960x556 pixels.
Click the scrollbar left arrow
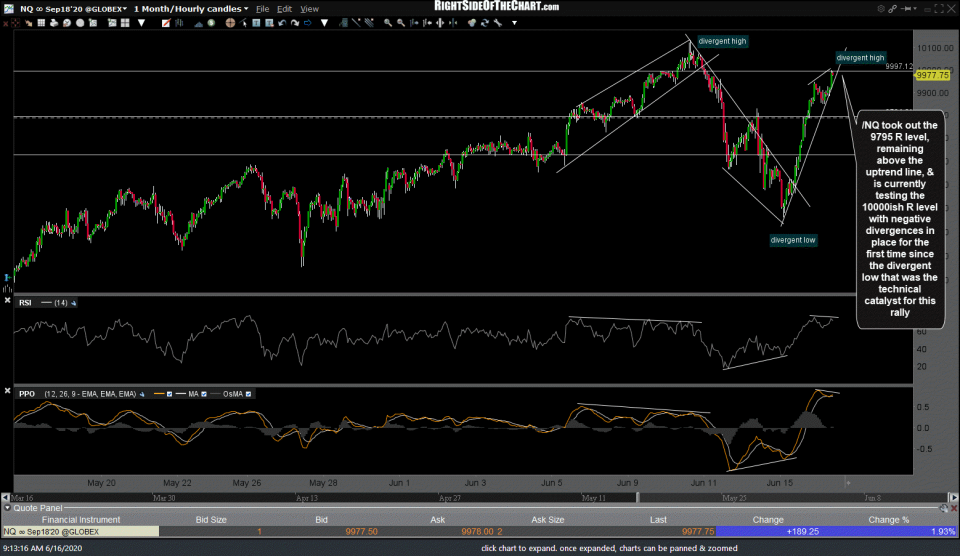click(6, 498)
